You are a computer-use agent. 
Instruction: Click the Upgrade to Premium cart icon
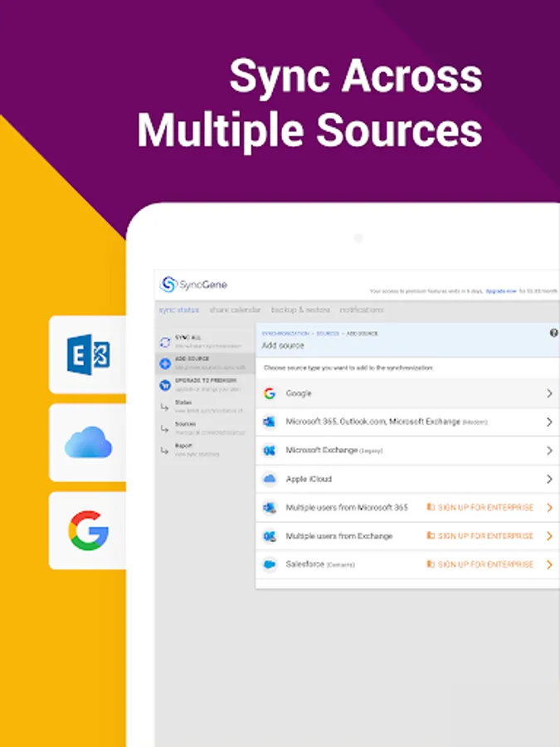pos(165,385)
